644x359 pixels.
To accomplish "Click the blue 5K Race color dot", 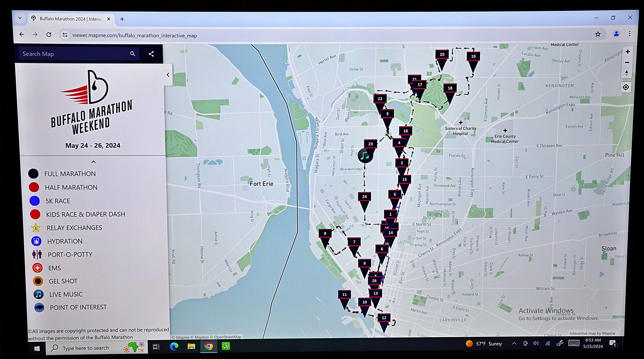I will (35, 201).
